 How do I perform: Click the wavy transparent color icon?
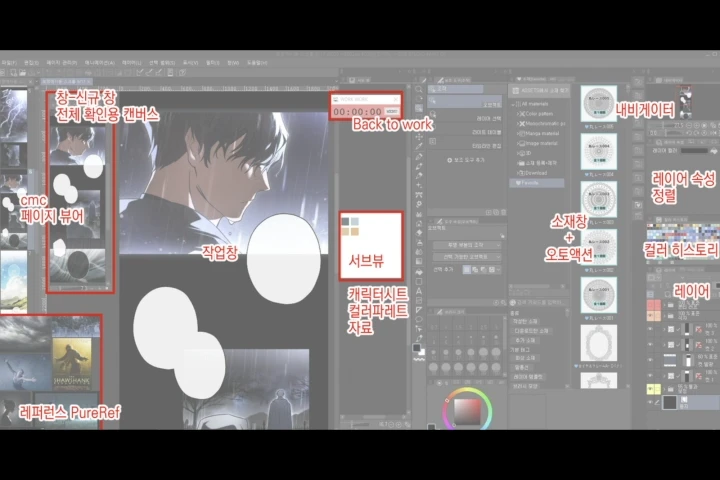pos(419,360)
